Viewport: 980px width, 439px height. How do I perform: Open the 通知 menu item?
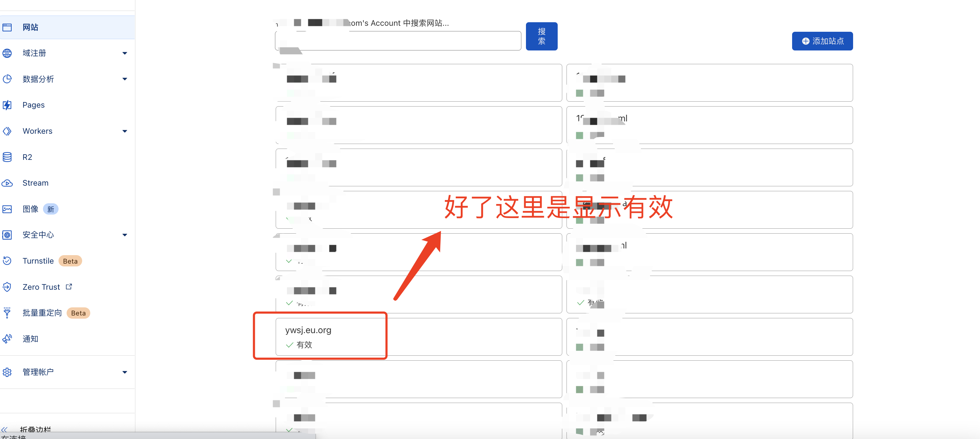pos(30,338)
